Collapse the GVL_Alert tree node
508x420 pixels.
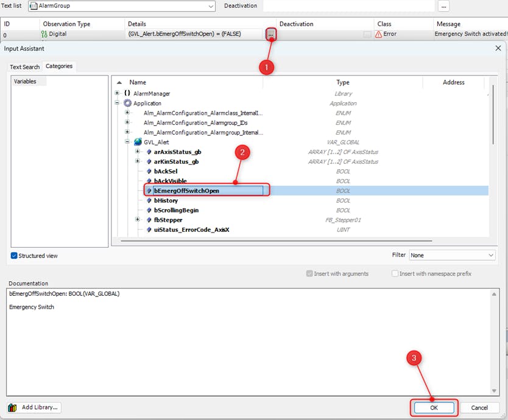coord(127,142)
